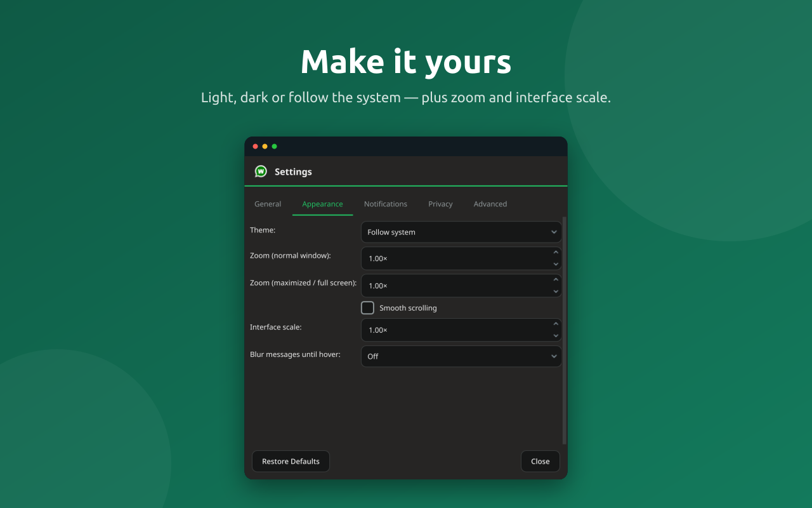Enable the Smooth scrolling checkbox

367,308
